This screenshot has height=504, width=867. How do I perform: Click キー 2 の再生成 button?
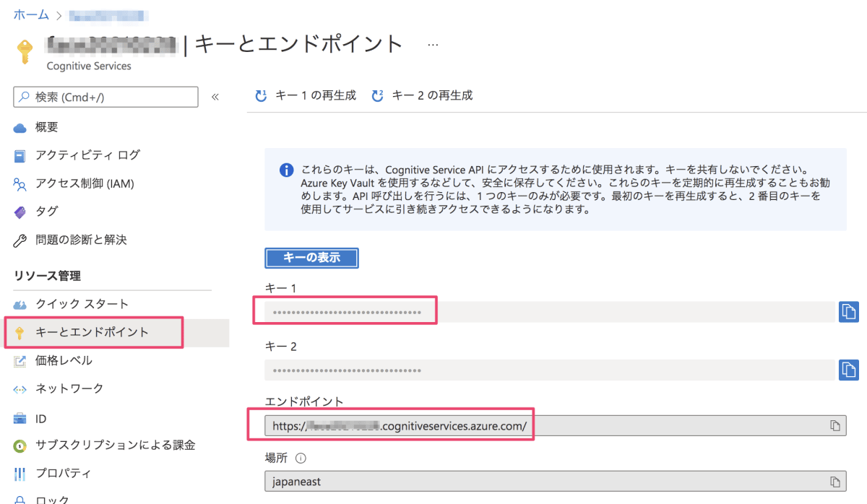[x=422, y=95]
